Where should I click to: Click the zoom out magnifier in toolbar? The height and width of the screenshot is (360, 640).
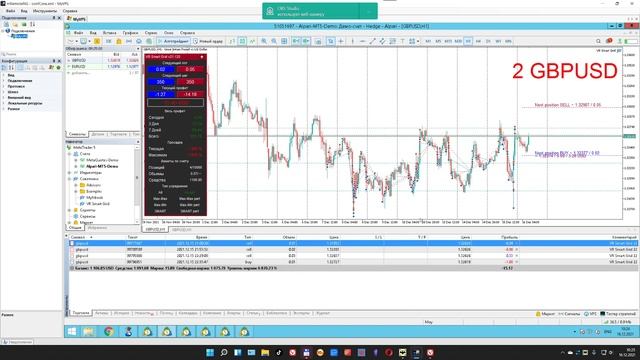pos(274,41)
